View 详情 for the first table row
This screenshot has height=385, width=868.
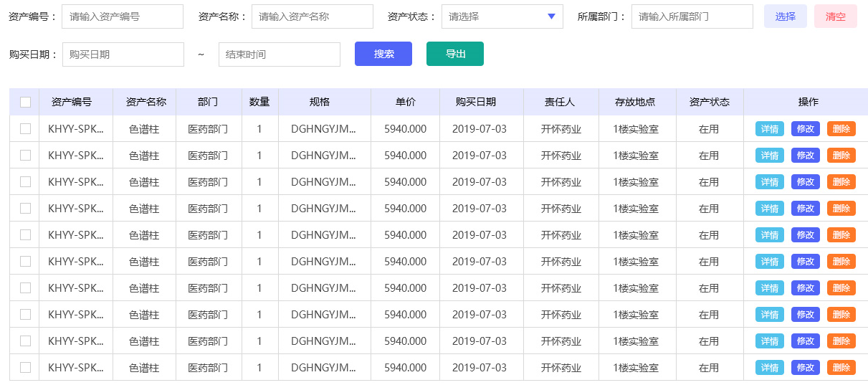(770, 129)
